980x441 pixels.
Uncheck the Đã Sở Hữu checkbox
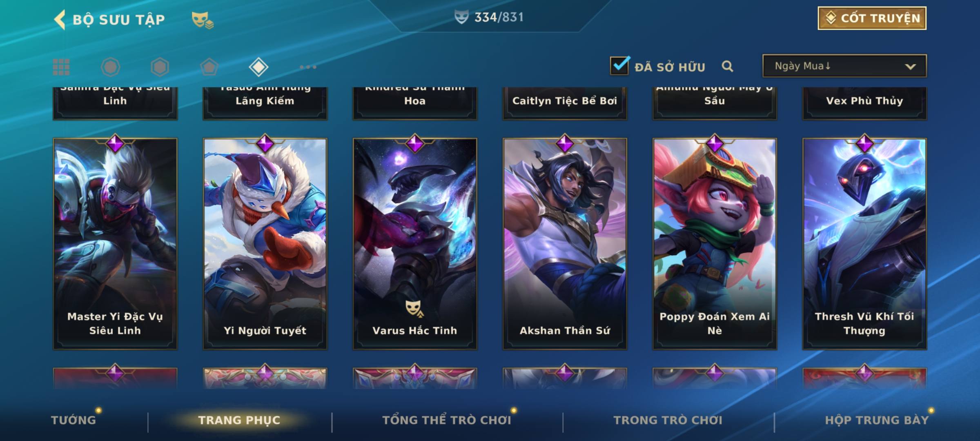click(x=620, y=65)
